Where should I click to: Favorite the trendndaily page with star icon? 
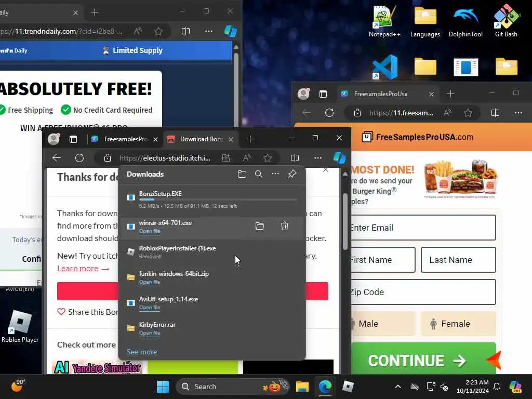[x=158, y=31]
